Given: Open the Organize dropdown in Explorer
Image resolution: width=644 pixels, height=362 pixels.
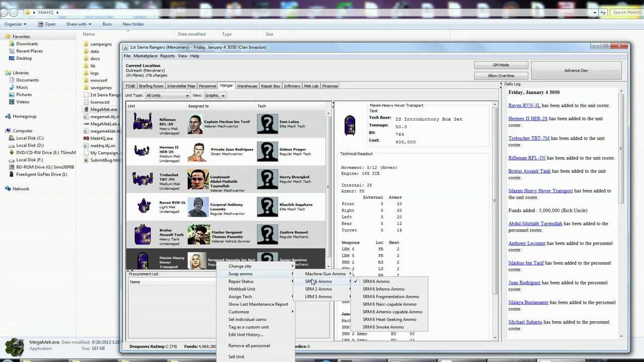Looking at the screenshot, I should pos(15,24).
